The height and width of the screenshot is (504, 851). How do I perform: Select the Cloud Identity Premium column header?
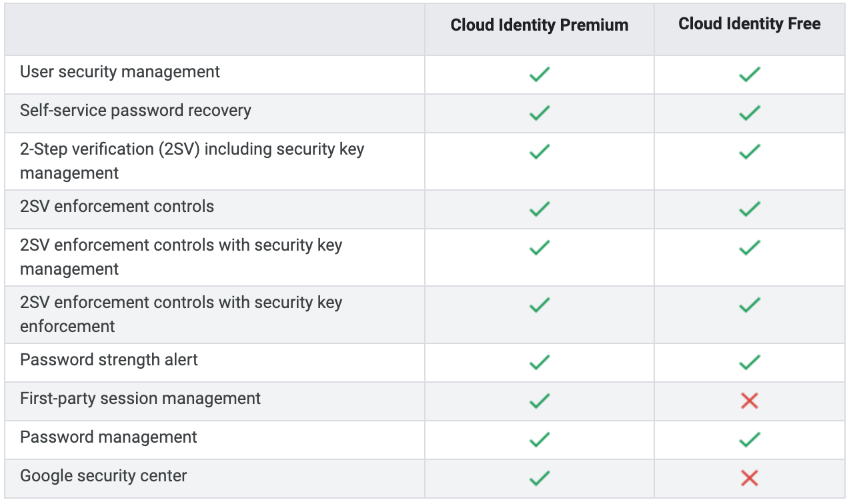[x=540, y=25]
